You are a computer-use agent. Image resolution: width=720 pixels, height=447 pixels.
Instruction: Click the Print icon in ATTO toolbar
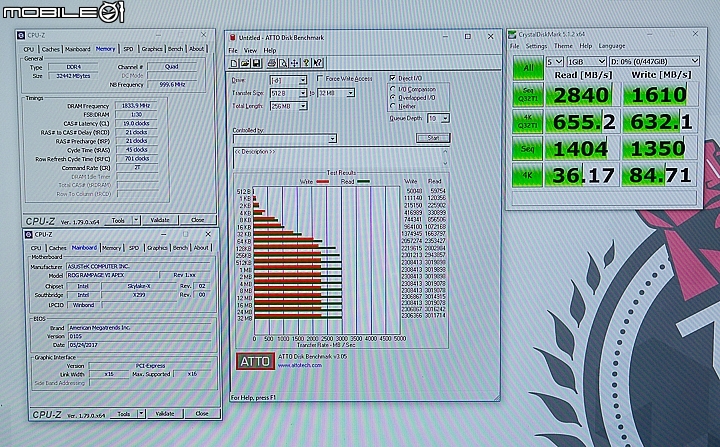click(272, 63)
